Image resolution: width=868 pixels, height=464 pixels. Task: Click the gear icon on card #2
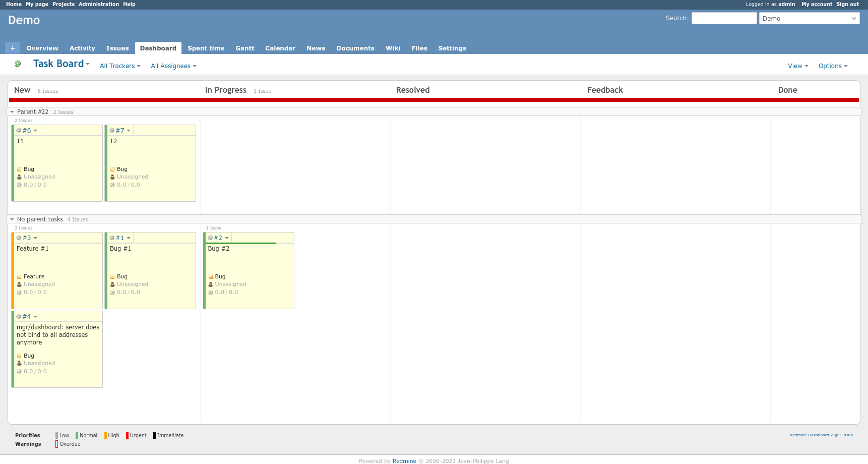click(210, 238)
